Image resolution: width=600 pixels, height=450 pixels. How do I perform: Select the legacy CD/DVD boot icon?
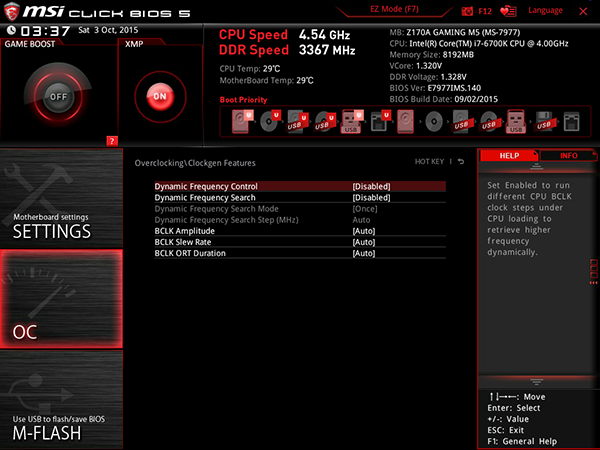[434, 122]
